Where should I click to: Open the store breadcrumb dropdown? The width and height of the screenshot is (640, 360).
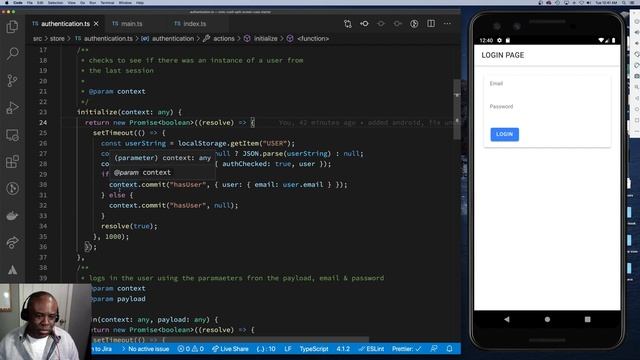(57, 39)
